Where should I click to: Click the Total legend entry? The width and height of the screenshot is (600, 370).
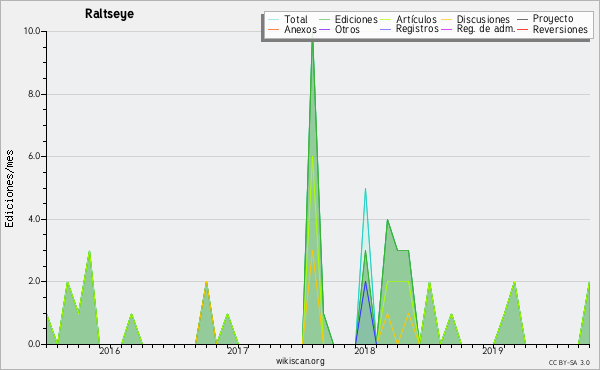pos(288,20)
